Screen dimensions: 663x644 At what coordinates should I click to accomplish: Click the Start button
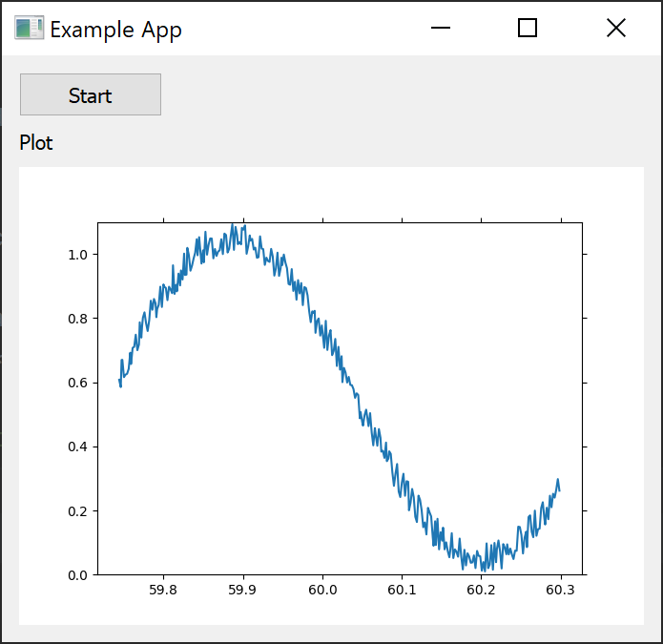click(x=91, y=94)
